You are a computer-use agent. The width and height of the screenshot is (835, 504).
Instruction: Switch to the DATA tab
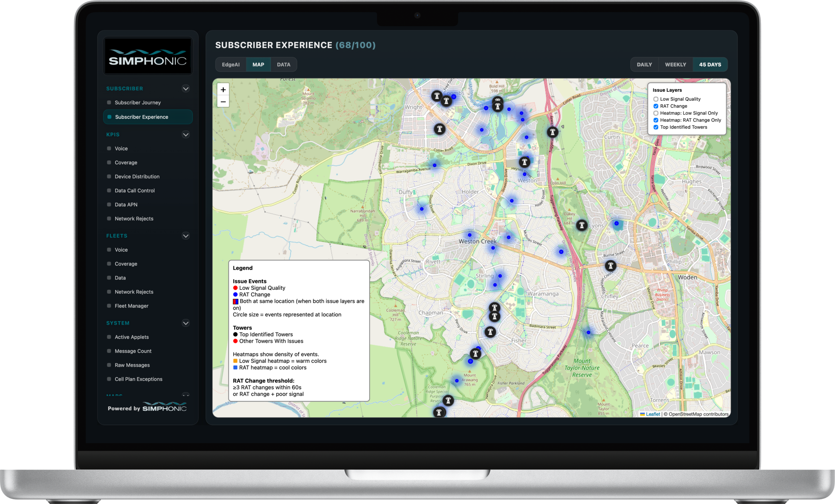coord(283,65)
